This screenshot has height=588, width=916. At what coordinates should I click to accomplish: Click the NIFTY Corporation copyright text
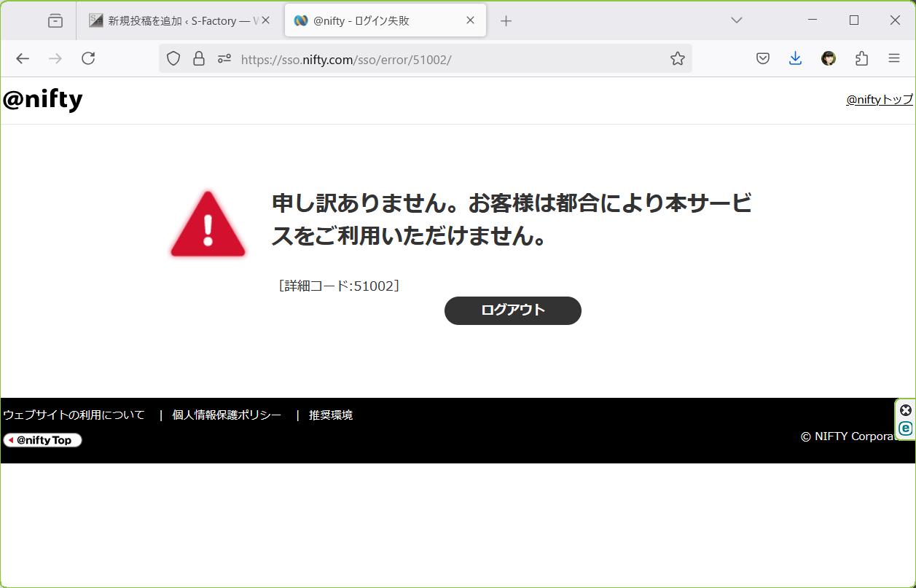tap(850, 436)
